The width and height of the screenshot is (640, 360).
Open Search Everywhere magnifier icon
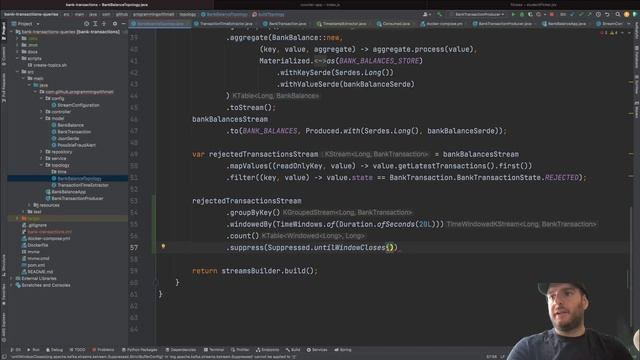(618, 14)
